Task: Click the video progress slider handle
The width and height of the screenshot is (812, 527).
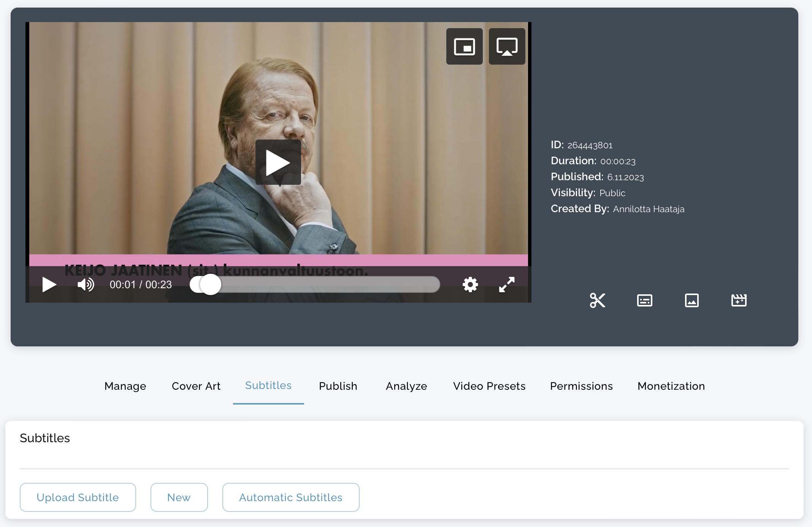Action: tap(210, 284)
